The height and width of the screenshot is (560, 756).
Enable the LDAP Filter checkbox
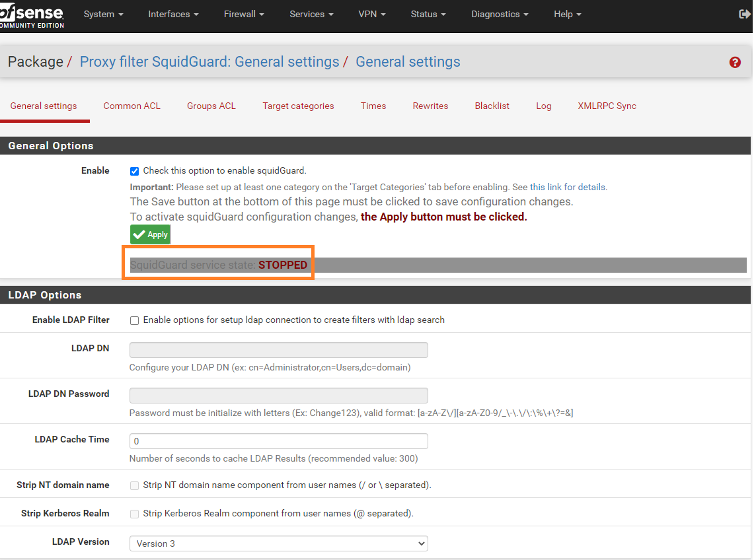(x=135, y=320)
